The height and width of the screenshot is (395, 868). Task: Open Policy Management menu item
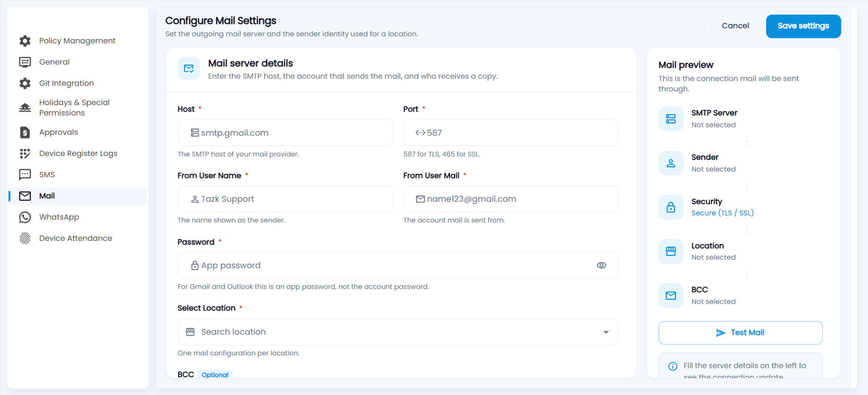pos(78,41)
